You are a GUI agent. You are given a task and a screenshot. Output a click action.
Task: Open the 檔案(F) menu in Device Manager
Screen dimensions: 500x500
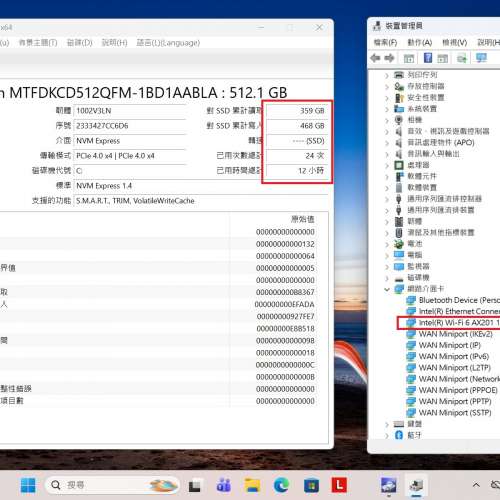(x=386, y=43)
